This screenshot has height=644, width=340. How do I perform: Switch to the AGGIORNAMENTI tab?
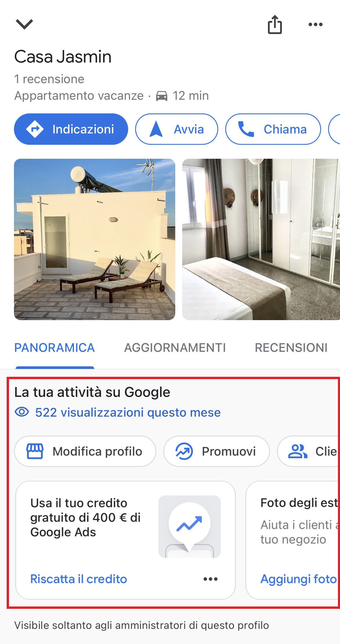[x=175, y=348]
